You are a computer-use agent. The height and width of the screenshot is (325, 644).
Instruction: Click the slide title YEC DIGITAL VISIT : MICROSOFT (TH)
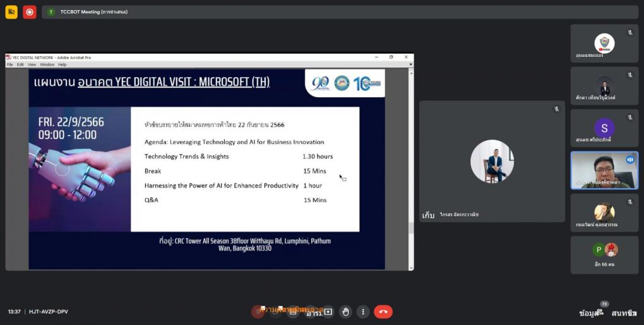[x=174, y=81]
